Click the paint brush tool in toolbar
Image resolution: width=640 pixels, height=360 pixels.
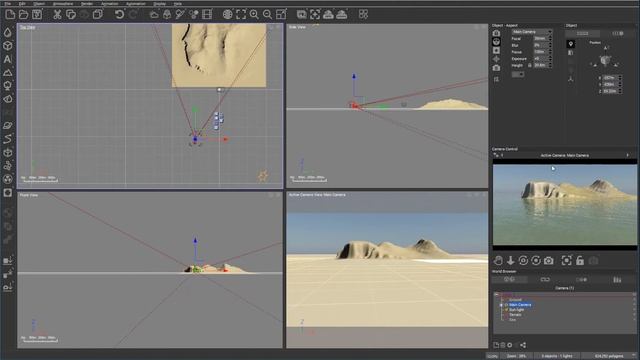[x=180, y=15]
